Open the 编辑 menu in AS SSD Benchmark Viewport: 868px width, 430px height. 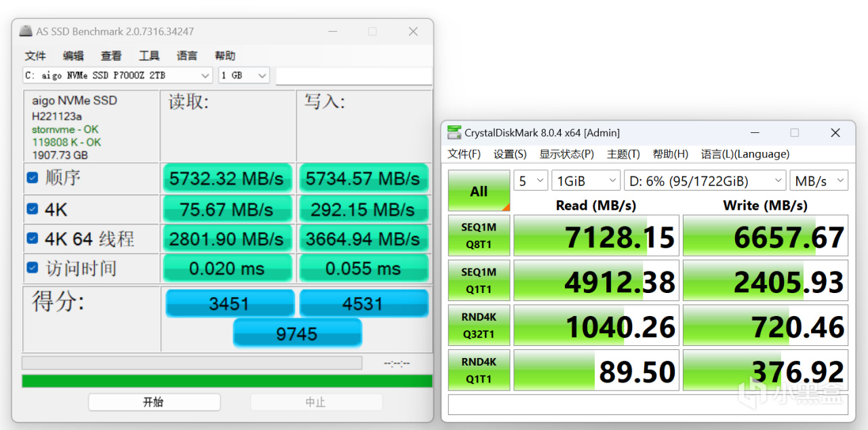(73, 56)
